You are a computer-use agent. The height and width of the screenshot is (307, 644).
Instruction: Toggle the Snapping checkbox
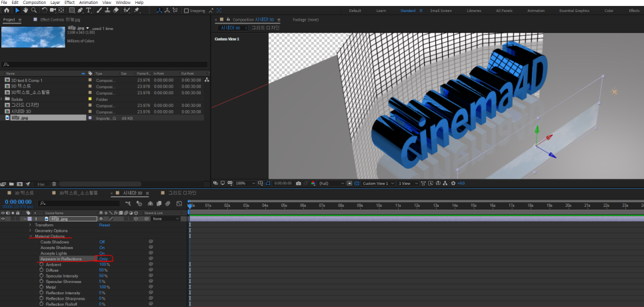[187, 11]
